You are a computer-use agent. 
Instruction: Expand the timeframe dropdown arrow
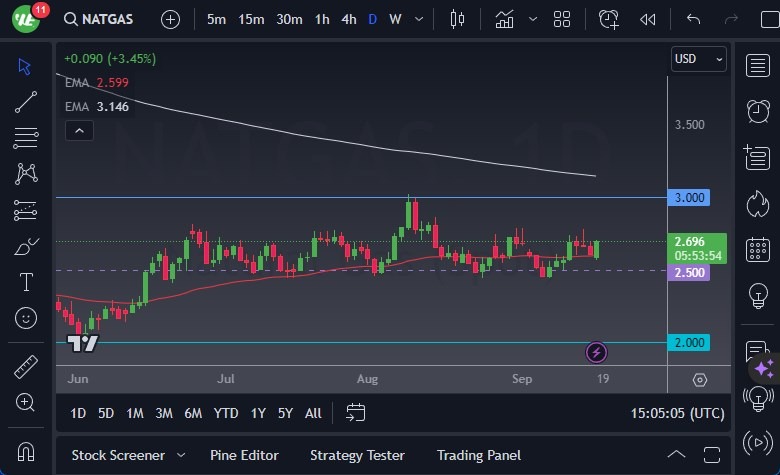[419, 19]
